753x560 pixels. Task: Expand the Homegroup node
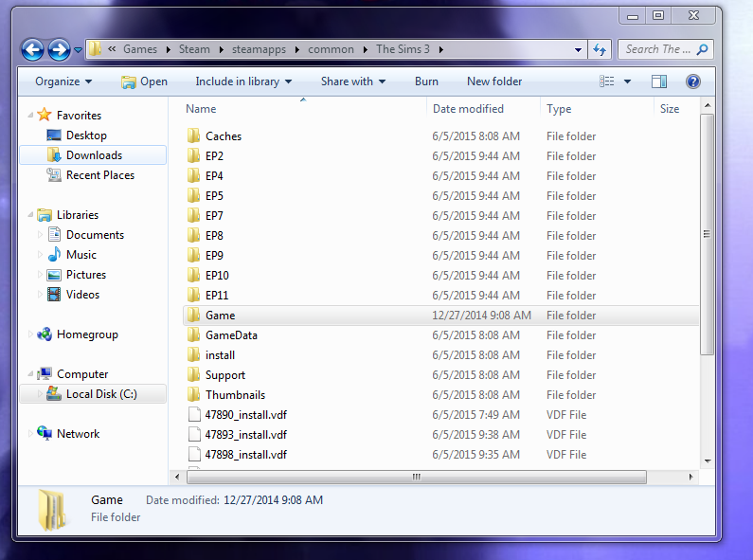[30, 334]
